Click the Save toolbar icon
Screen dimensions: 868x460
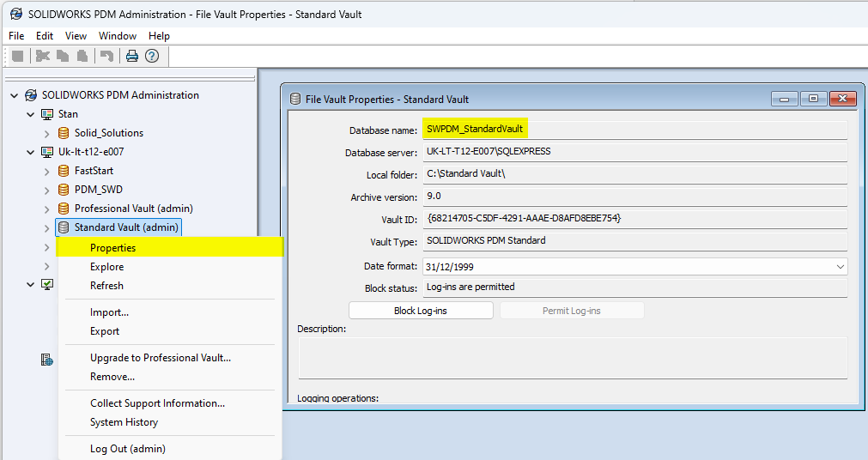click(x=17, y=57)
